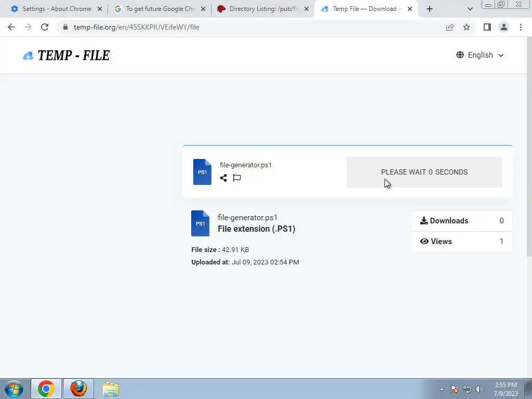Close the Directory Listing tab

coord(307,9)
